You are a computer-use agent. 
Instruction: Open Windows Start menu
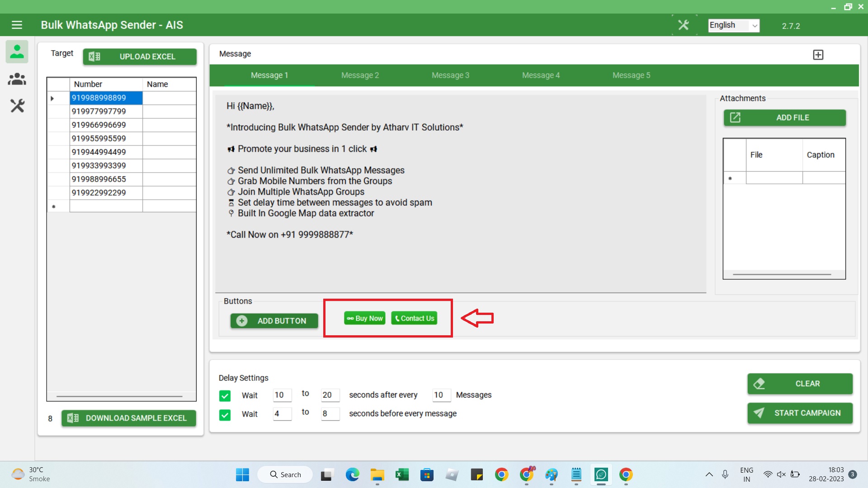(x=242, y=474)
